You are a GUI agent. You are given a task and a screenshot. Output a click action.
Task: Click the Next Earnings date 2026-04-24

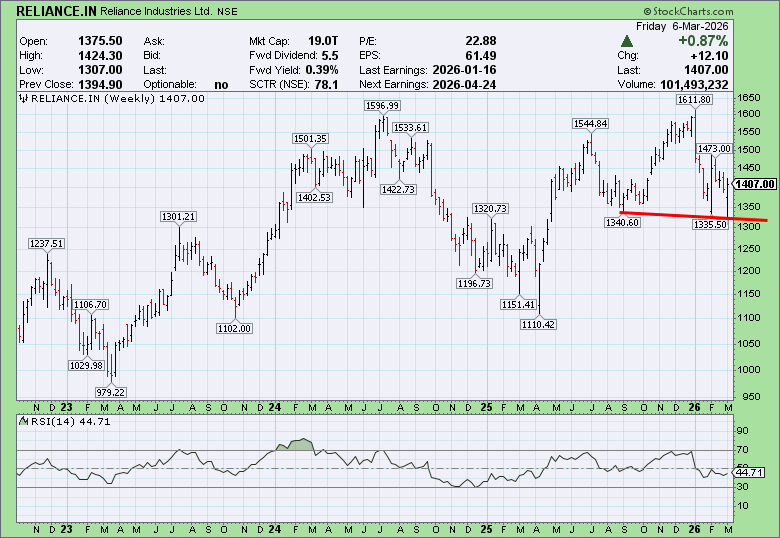point(465,85)
